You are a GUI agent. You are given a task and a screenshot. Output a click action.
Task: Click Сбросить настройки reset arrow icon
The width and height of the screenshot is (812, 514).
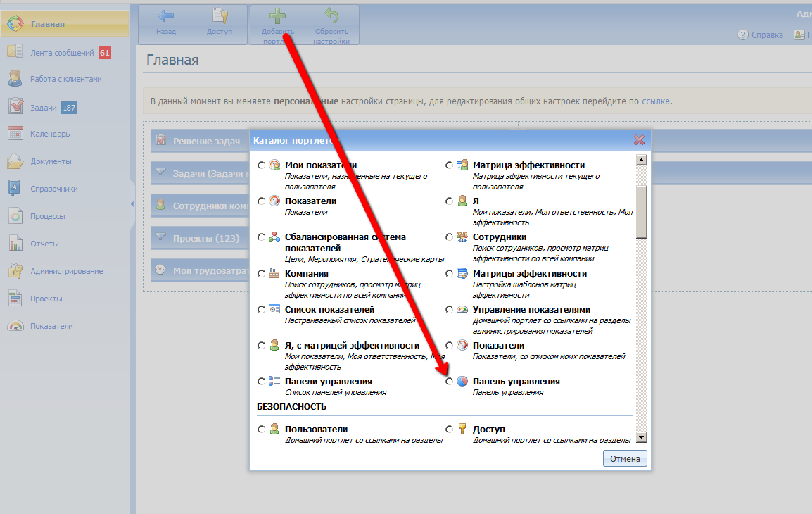[x=332, y=17]
